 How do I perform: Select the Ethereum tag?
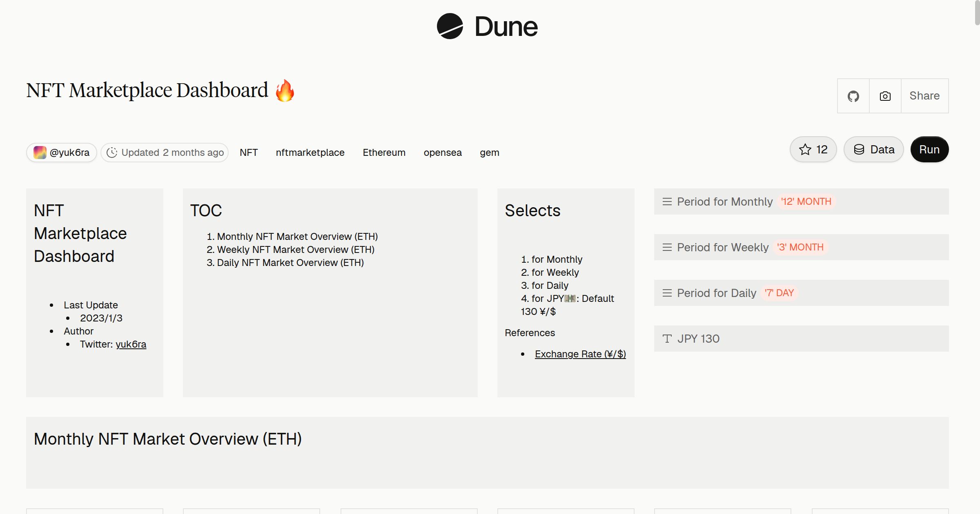[x=384, y=153]
